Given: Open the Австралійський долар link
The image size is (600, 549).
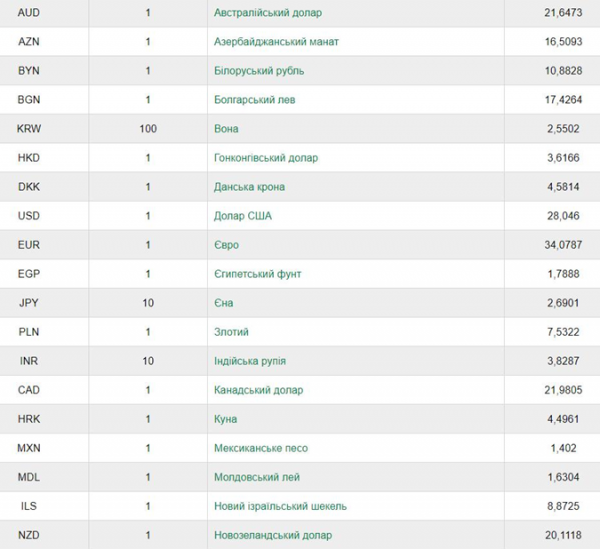Looking at the screenshot, I should point(268,13).
